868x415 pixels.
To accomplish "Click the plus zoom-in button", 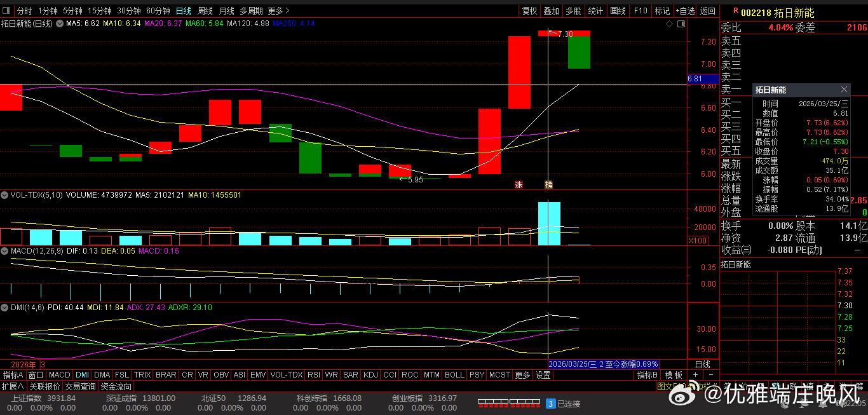I will (696, 375).
